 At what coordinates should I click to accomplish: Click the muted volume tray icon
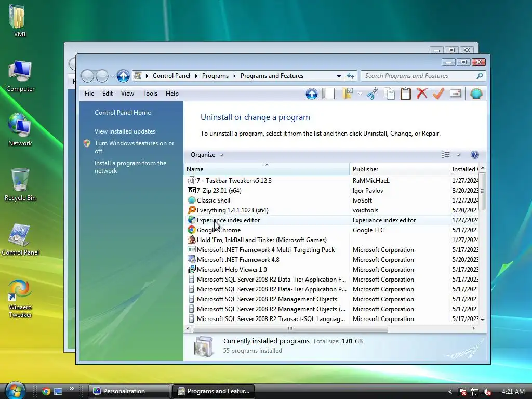click(487, 392)
